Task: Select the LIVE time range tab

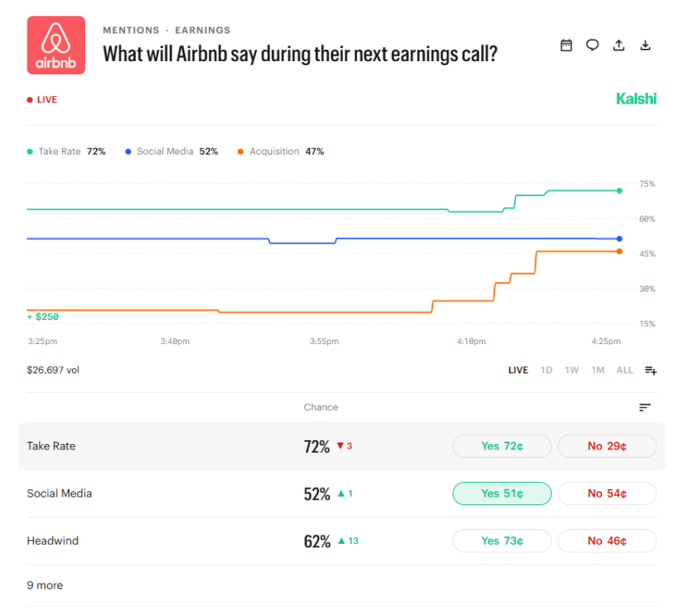Action: 518,370
